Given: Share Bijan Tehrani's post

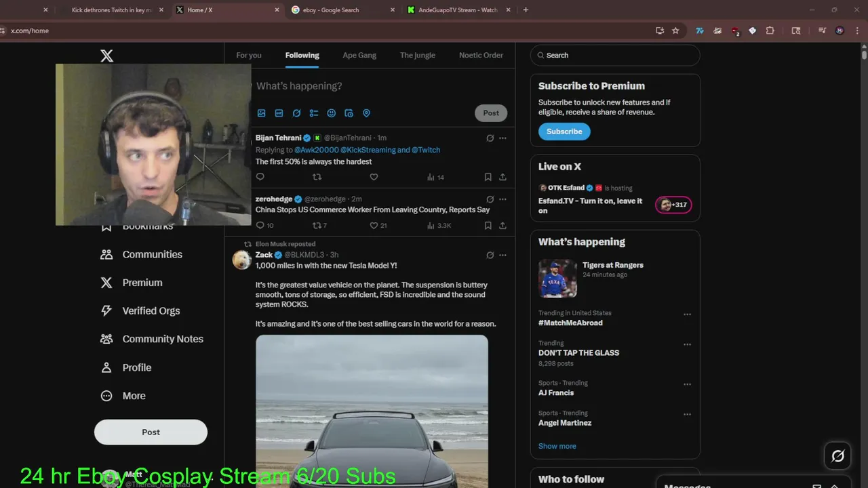Looking at the screenshot, I should pyautogui.click(x=502, y=177).
